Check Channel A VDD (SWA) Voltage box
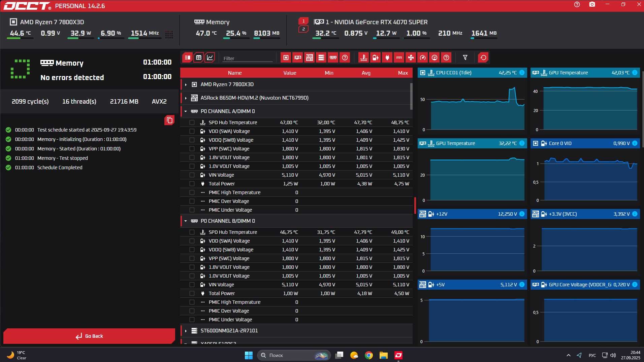 click(x=192, y=131)
